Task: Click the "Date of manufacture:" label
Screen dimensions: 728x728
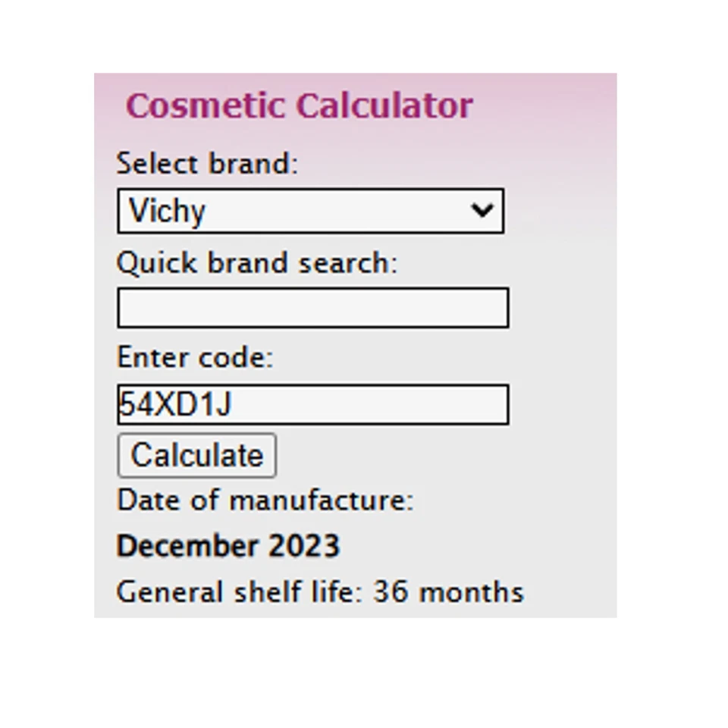Action: 265,500
